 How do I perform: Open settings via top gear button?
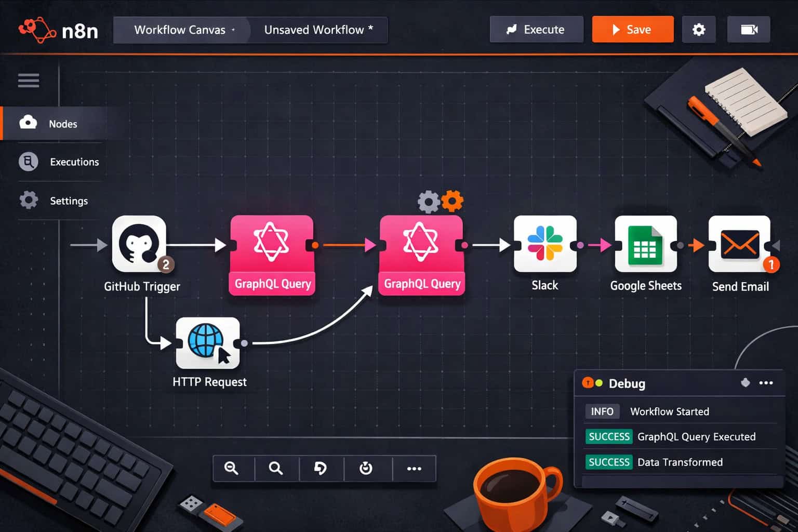click(x=699, y=30)
